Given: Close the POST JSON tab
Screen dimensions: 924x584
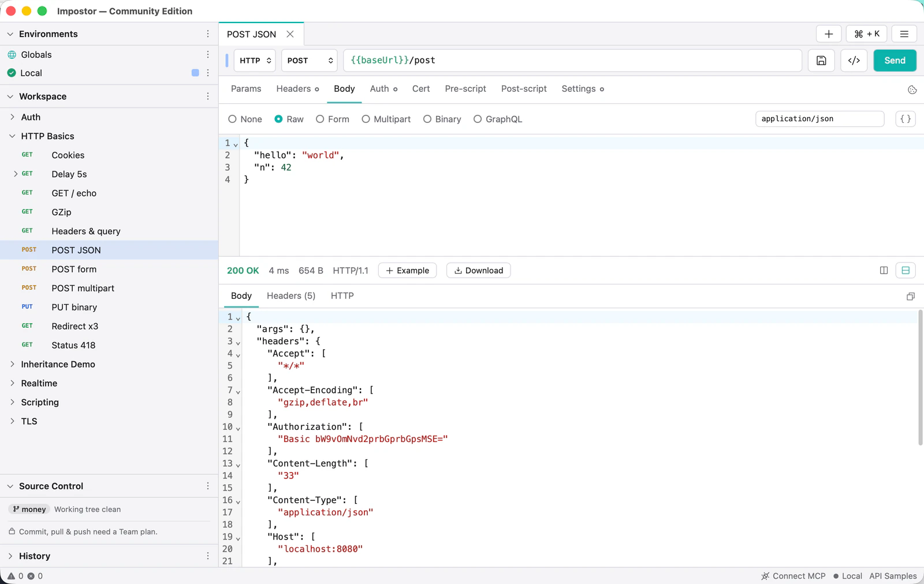Looking at the screenshot, I should [290, 34].
